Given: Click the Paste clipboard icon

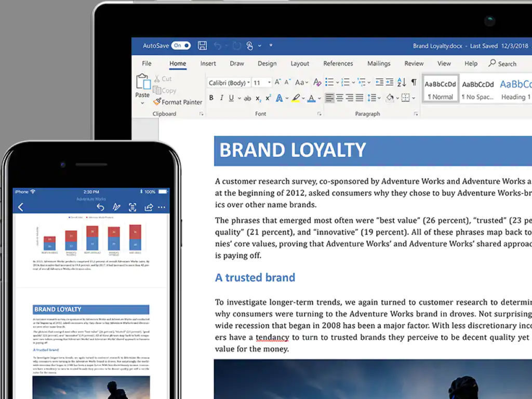Looking at the screenshot, I should point(143,82).
